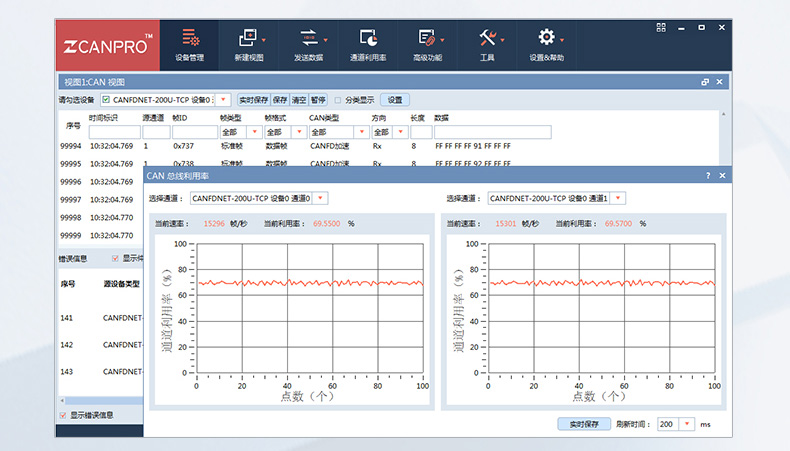The height and width of the screenshot is (451, 790).
Task: Uncheck the 显示错误信息 checkbox at bottom left
Action: (x=63, y=415)
